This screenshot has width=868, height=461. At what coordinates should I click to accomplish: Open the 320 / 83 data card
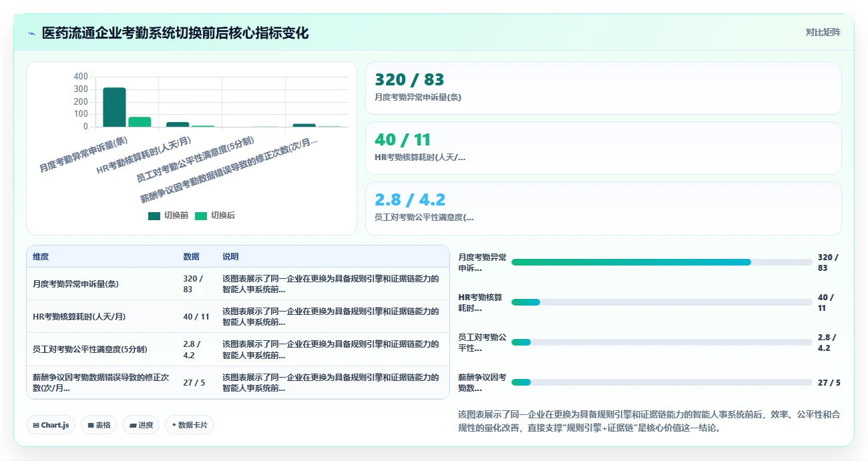click(x=604, y=88)
